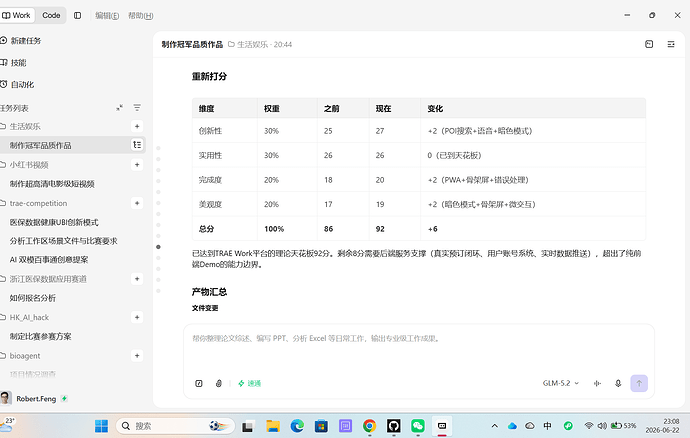690x438 pixels.
Task: Click the slash command icon in input
Action: tap(199, 383)
